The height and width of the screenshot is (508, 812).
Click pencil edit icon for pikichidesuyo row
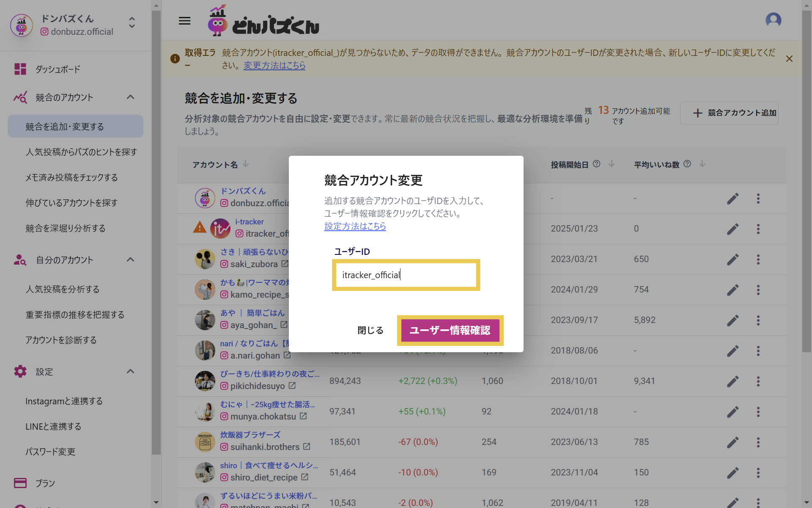[732, 381]
